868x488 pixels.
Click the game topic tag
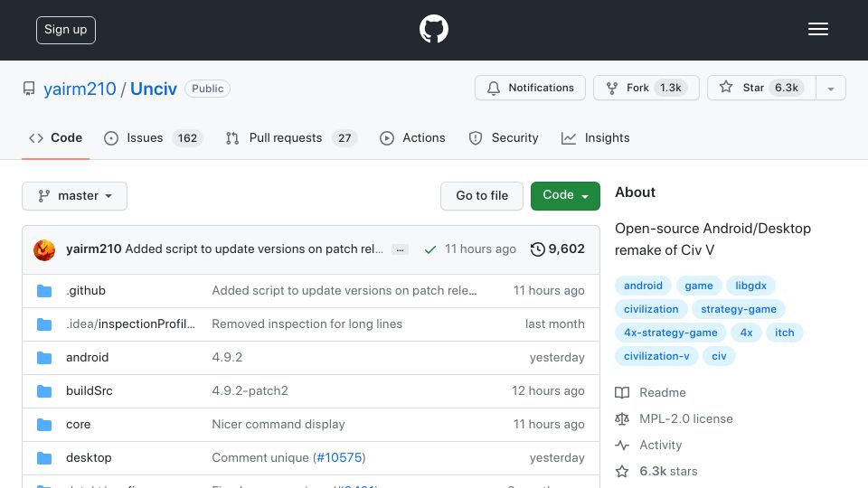[x=699, y=286]
